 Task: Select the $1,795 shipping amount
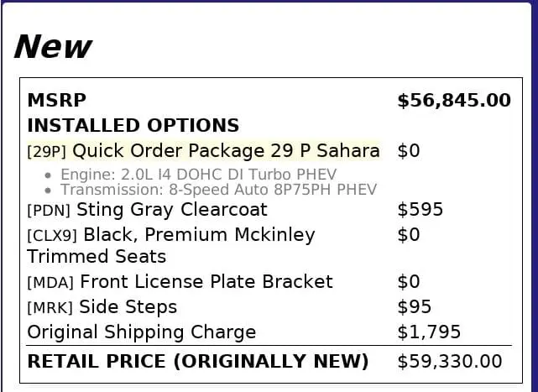(429, 332)
